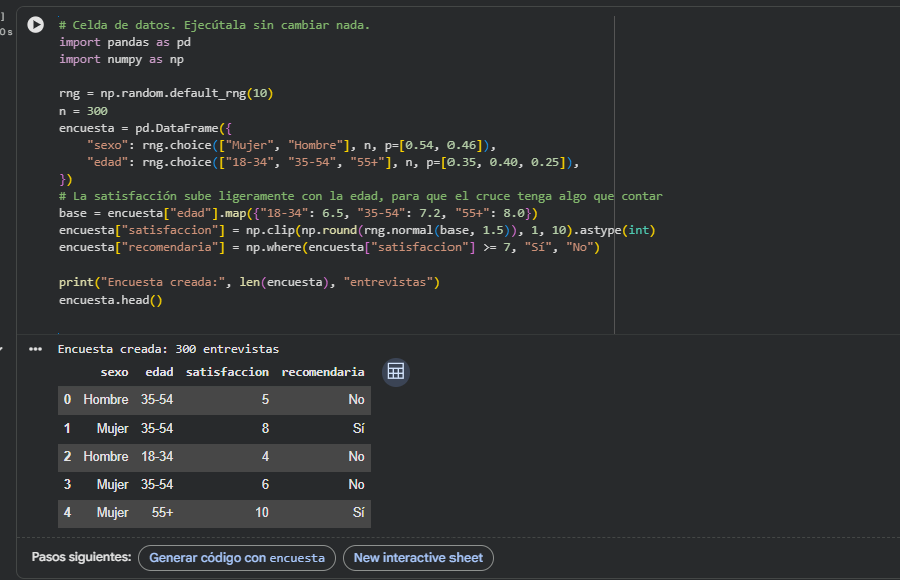Click Generar código con encuesta
Screen dimensions: 900x580
point(237,558)
